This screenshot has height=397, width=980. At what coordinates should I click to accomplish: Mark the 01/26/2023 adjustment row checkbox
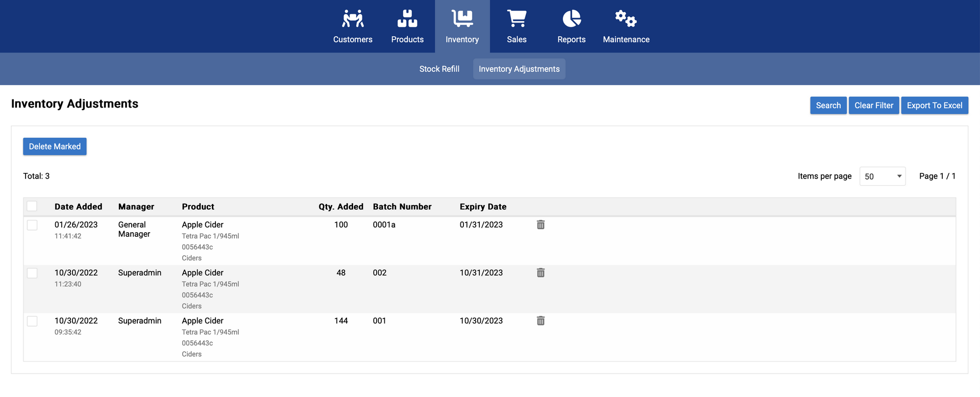[x=32, y=225]
